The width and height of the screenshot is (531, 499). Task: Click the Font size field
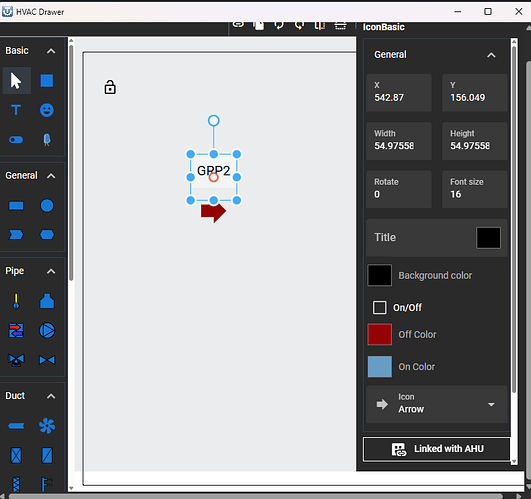[x=474, y=189]
